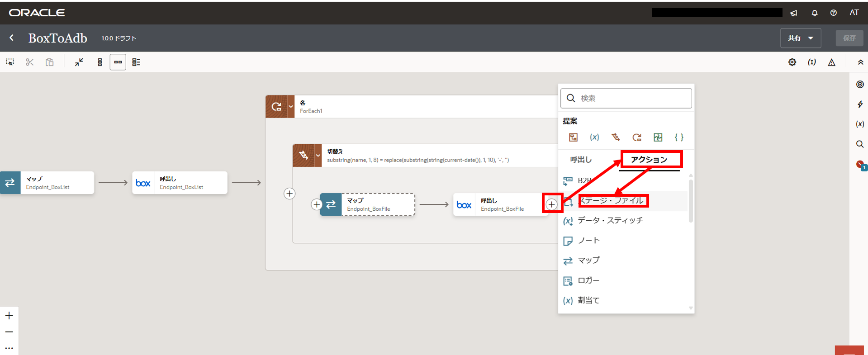Viewport: 868px width, 355px height.
Task: Zoom out with the canvas minus button
Action: [9, 332]
